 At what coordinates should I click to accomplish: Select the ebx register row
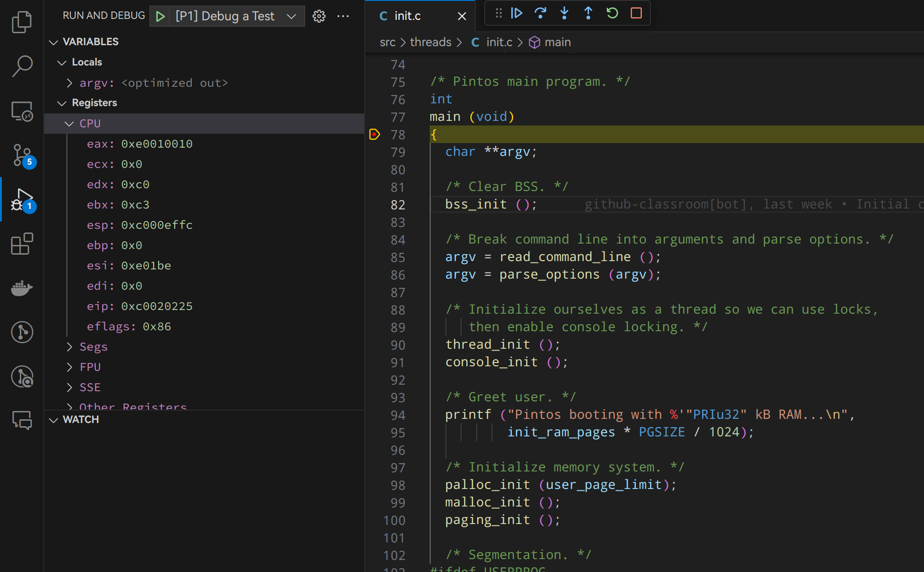(x=204, y=204)
